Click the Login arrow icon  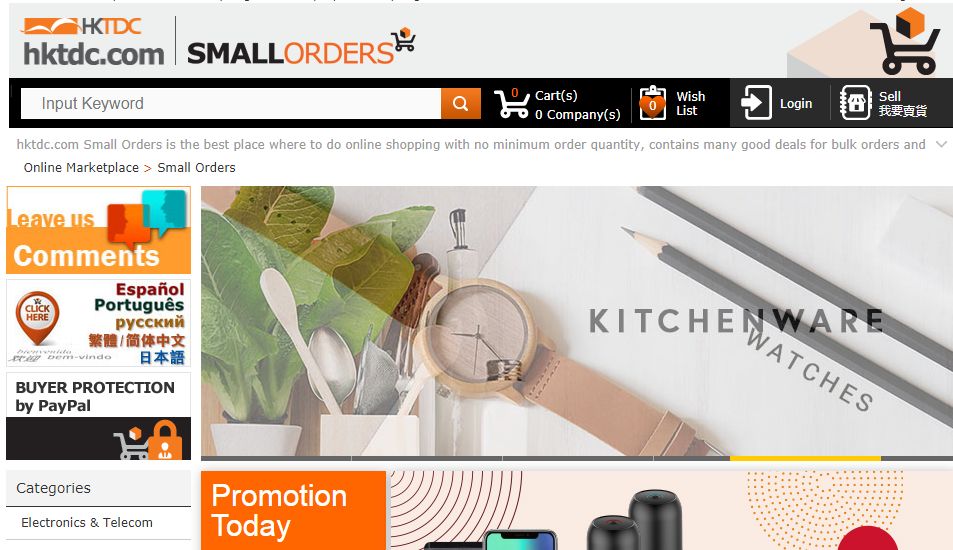click(756, 103)
